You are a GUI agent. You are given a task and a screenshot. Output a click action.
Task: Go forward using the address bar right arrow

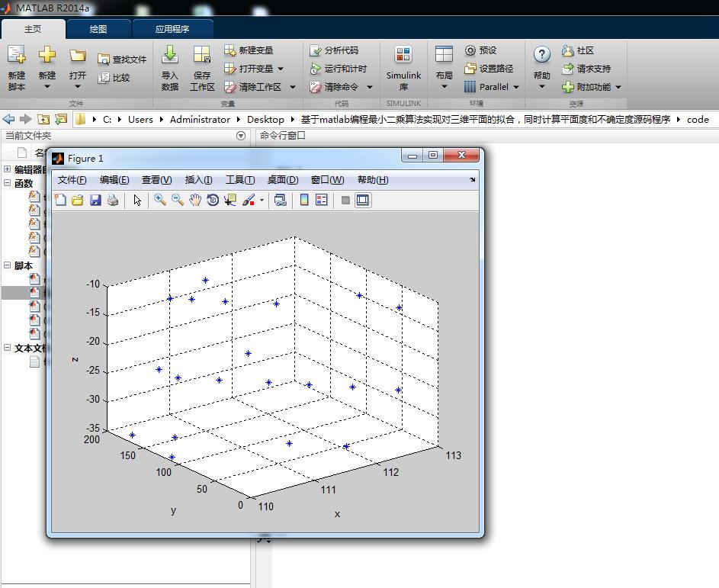pos(26,119)
